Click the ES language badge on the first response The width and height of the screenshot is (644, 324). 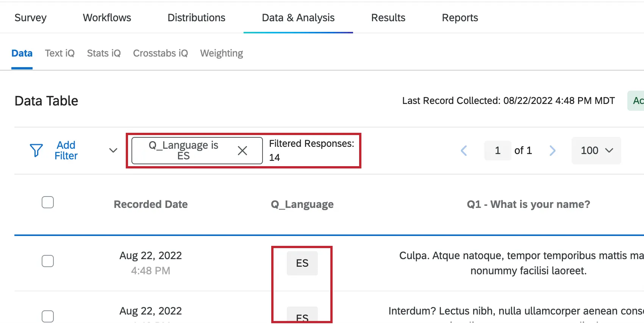point(302,263)
